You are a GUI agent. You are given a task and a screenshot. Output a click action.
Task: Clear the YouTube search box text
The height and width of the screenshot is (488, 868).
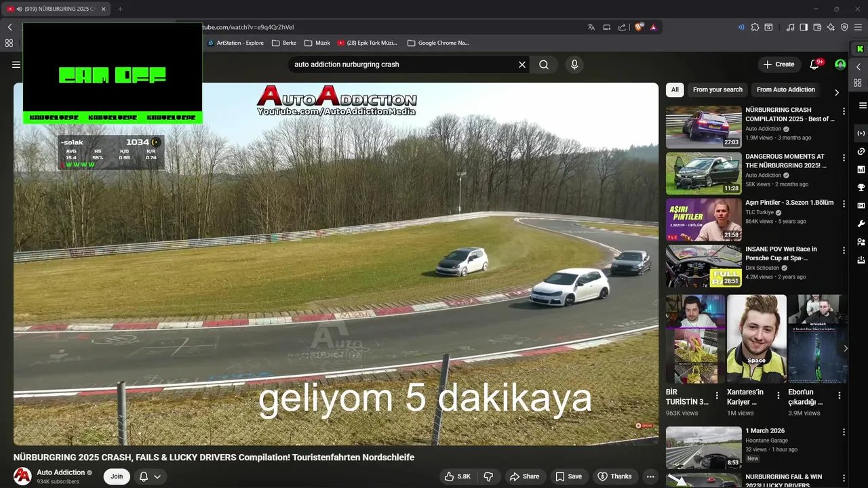(522, 64)
